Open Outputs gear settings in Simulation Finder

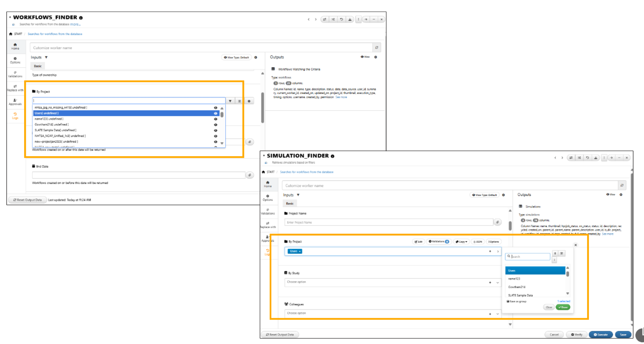point(621,195)
